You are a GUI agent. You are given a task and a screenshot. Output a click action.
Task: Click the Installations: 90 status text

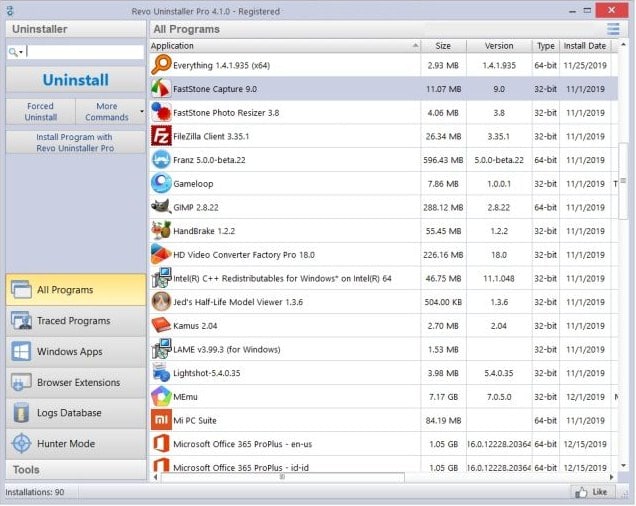tap(35, 492)
